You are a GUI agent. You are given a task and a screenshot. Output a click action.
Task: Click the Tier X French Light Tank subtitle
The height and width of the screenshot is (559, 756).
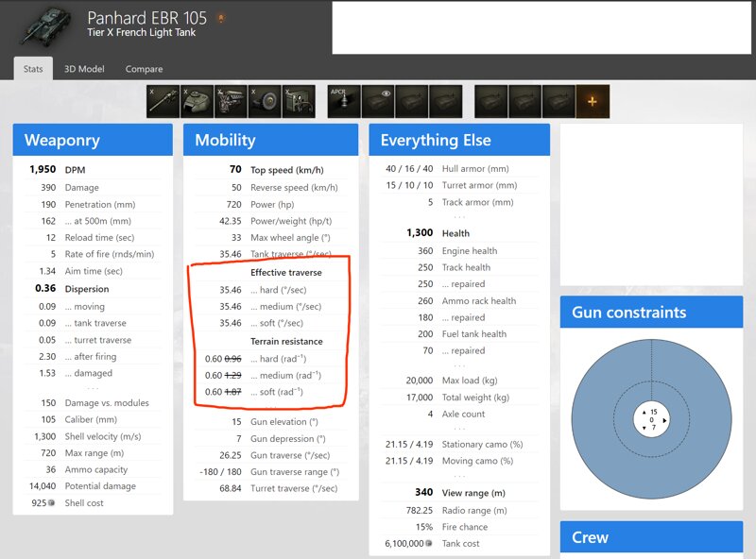point(141,33)
